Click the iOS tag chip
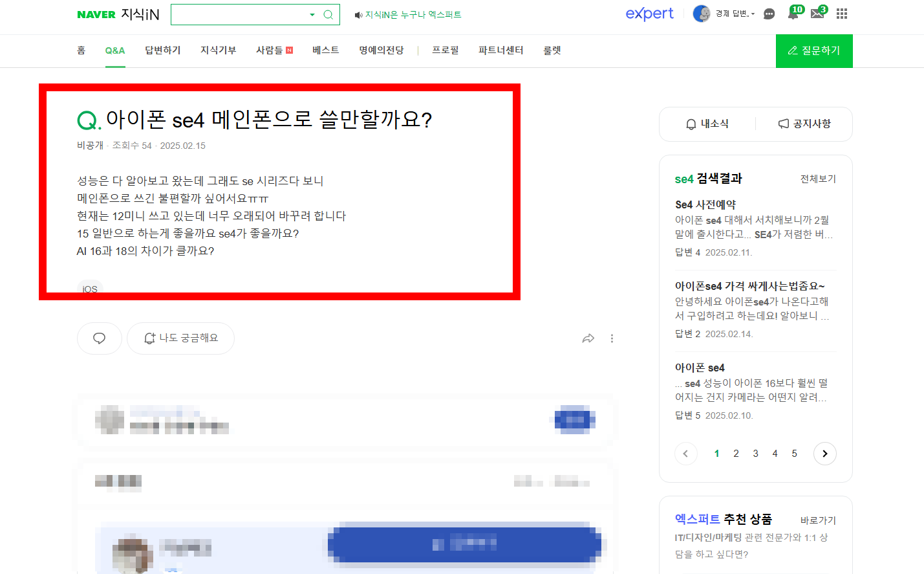The image size is (924, 574). [x=90, y=289]
